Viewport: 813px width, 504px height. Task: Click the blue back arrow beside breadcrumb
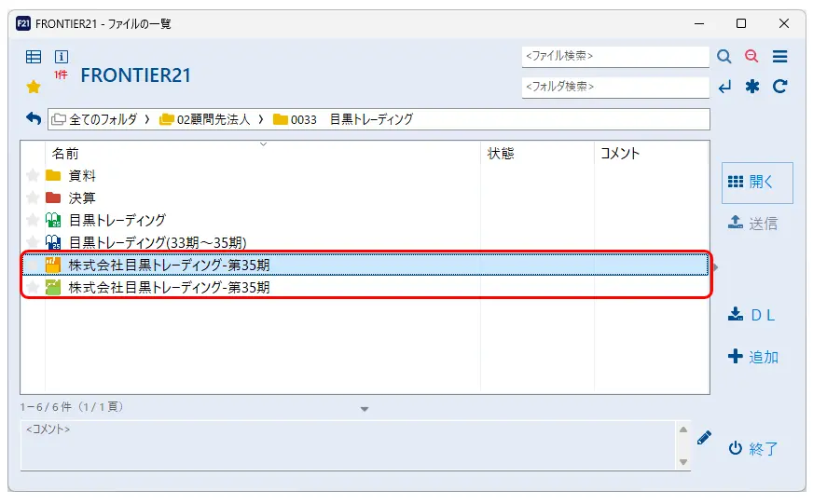(x=34, y=118)
